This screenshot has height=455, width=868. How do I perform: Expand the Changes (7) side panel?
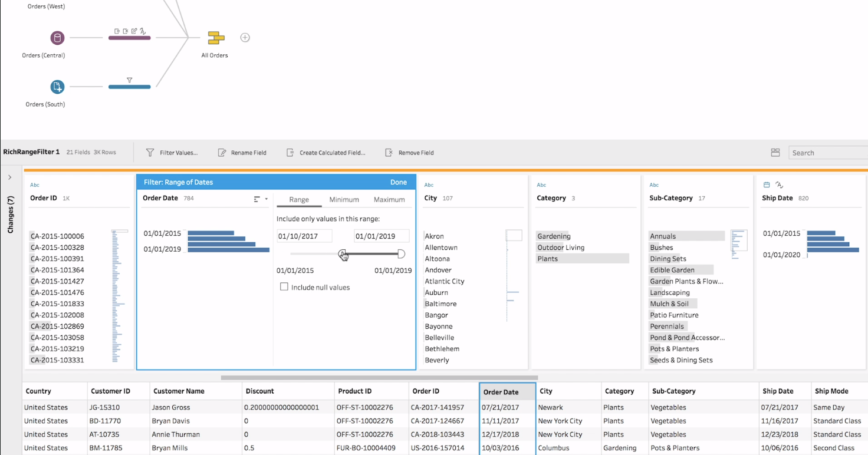[x=9, y=176]
